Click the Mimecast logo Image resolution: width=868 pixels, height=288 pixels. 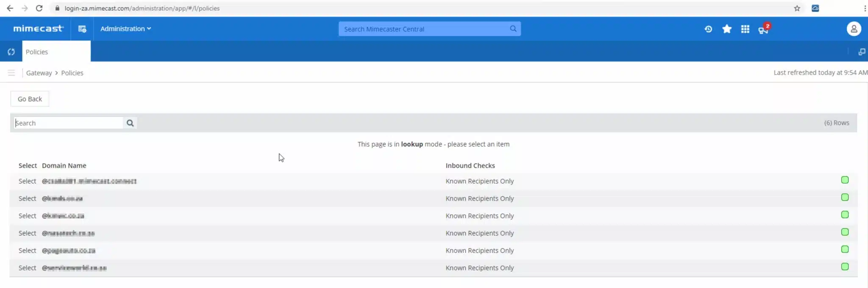38,28
